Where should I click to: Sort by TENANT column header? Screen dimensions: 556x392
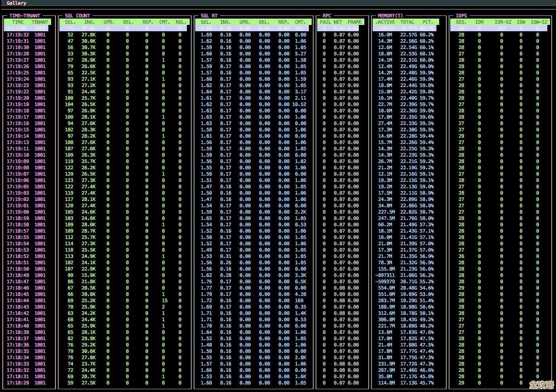point(40,22)
